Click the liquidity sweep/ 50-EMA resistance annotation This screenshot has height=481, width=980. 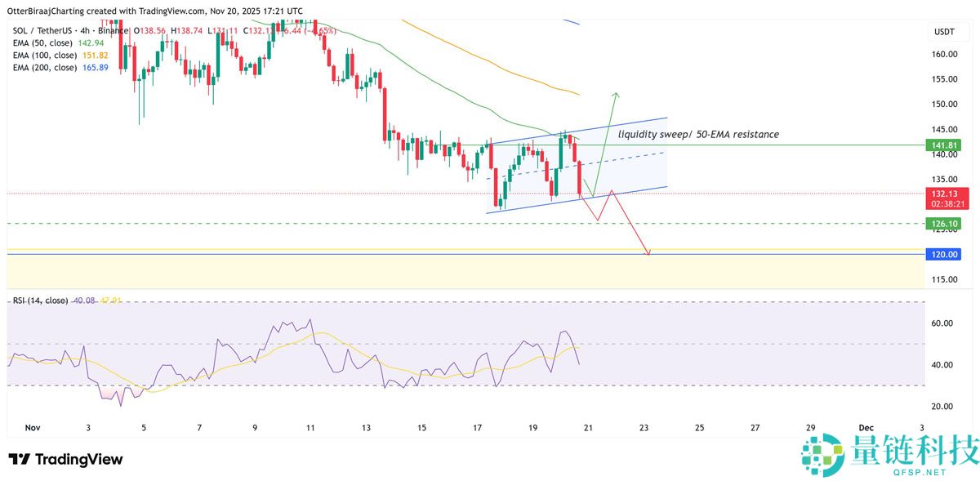(698, 133)
